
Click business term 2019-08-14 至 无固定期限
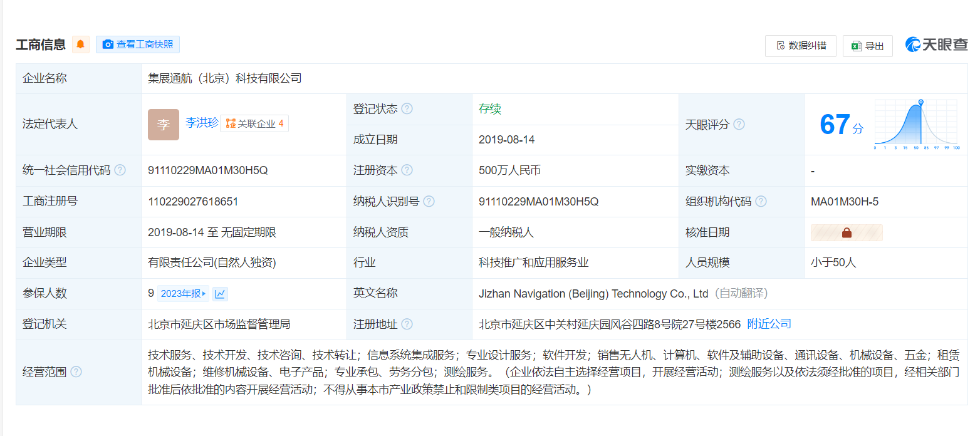(x=212, y=232)
